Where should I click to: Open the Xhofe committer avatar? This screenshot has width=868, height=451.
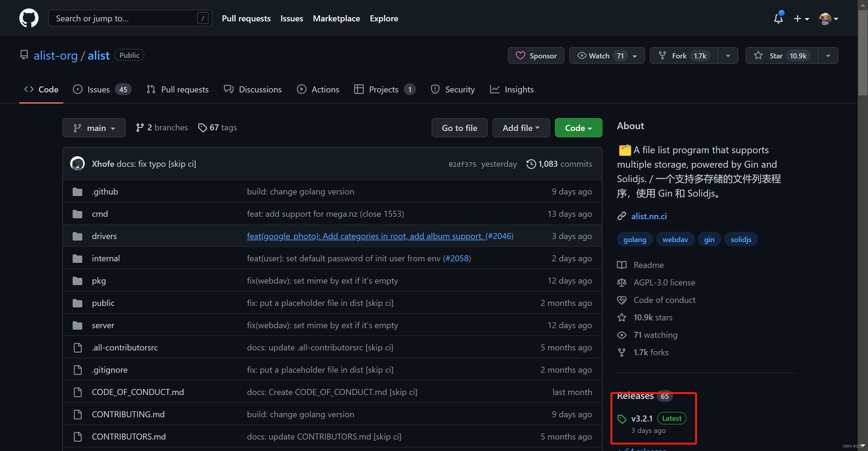click(x=77, y=163)
